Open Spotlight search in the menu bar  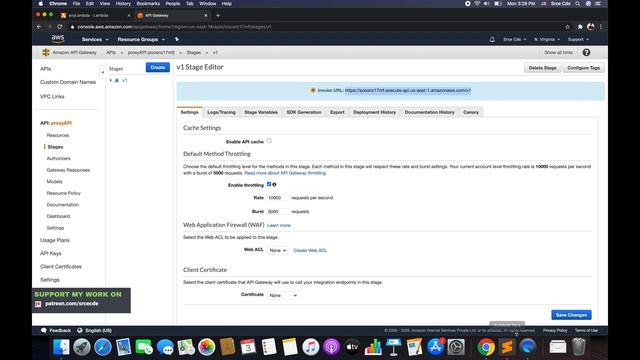tap(578, 4)
